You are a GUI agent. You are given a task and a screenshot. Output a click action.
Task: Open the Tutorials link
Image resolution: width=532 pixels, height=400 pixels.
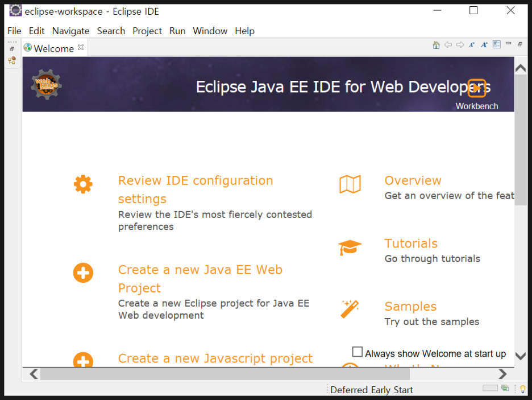pos(411,244)
